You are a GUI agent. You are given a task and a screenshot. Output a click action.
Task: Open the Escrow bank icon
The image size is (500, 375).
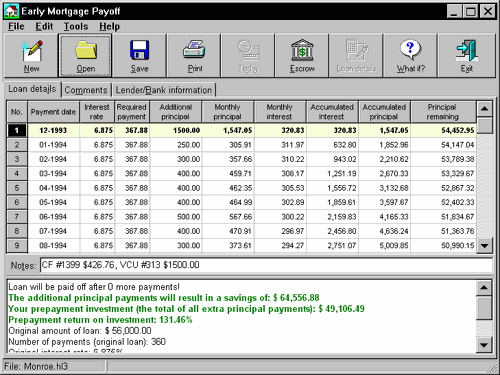pos(302,56)
